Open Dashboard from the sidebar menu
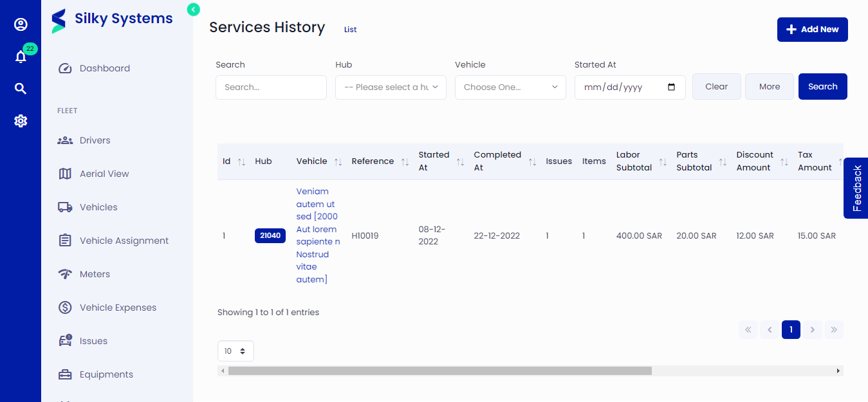The width and height of the screenshot is (868, 402). tap(105, 68)
